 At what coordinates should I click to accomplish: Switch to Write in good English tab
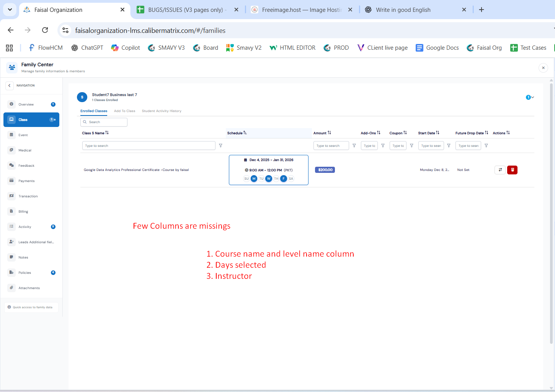[416, 10]
